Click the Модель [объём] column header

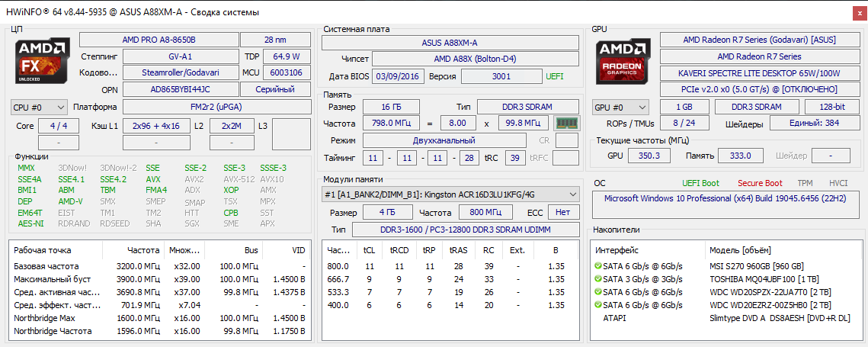click(783, 251)
